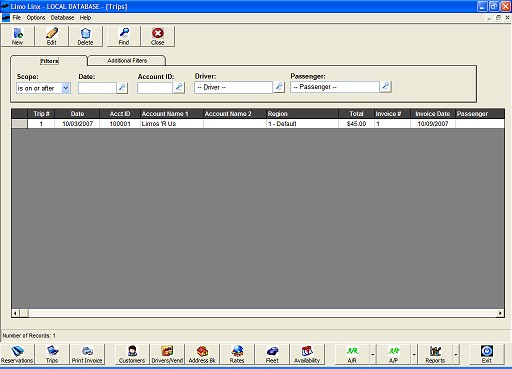Image resolution: width=512 pixels, height=369 pixels.
Task: Expand the Scope dropdown arrow
Action: (x=66, y=88)
